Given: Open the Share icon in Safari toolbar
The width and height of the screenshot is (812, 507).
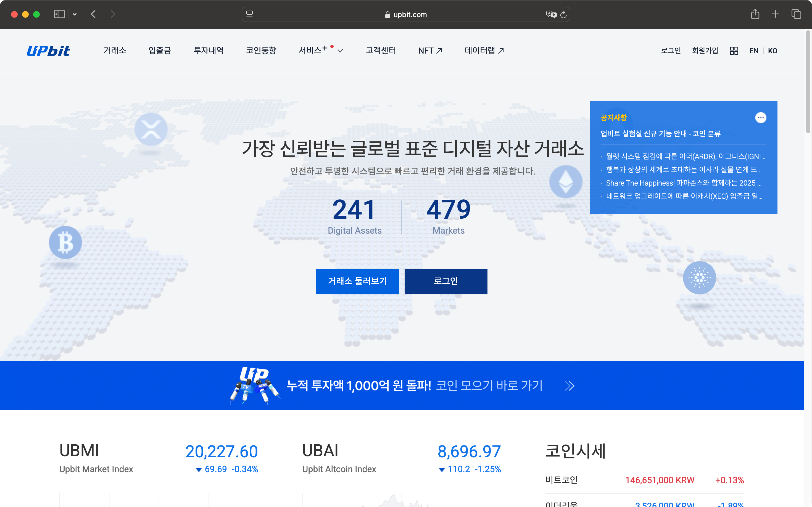Looking at the screenshot, I should click(755, 14).
